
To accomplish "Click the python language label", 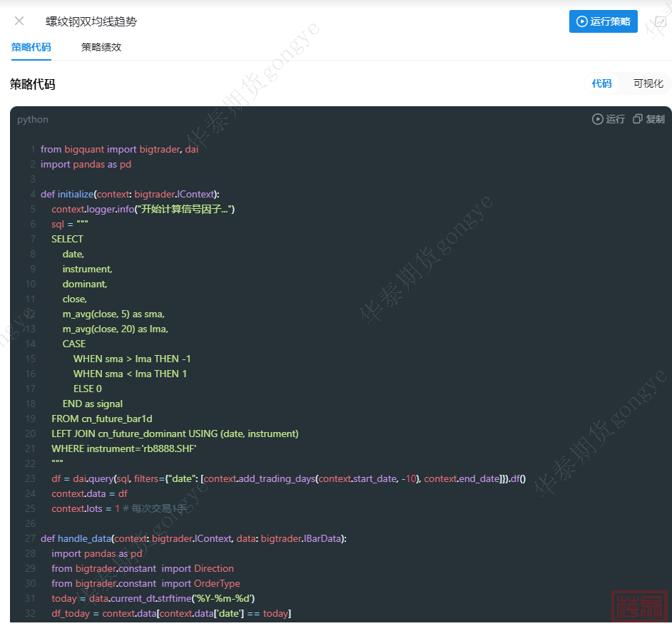I will pyautogui.click(x=33, y=119).
